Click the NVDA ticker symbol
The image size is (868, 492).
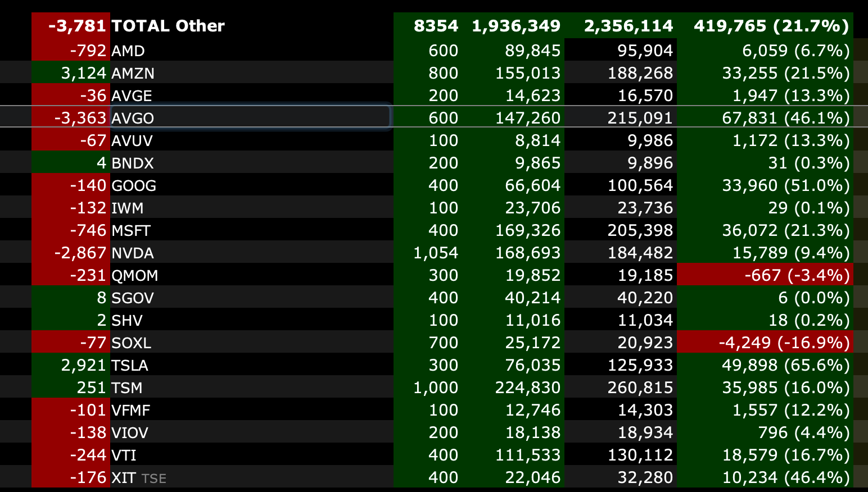coord(133,253)
